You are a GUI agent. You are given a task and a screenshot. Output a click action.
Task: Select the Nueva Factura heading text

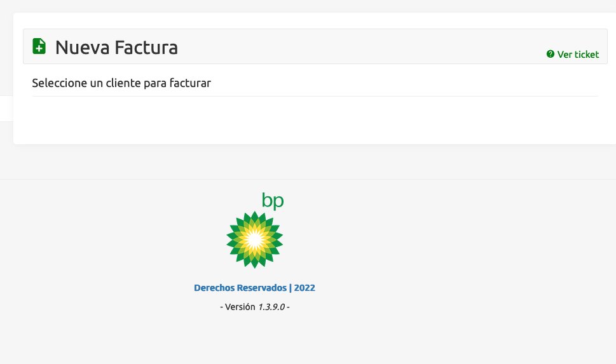click(117, 48)
